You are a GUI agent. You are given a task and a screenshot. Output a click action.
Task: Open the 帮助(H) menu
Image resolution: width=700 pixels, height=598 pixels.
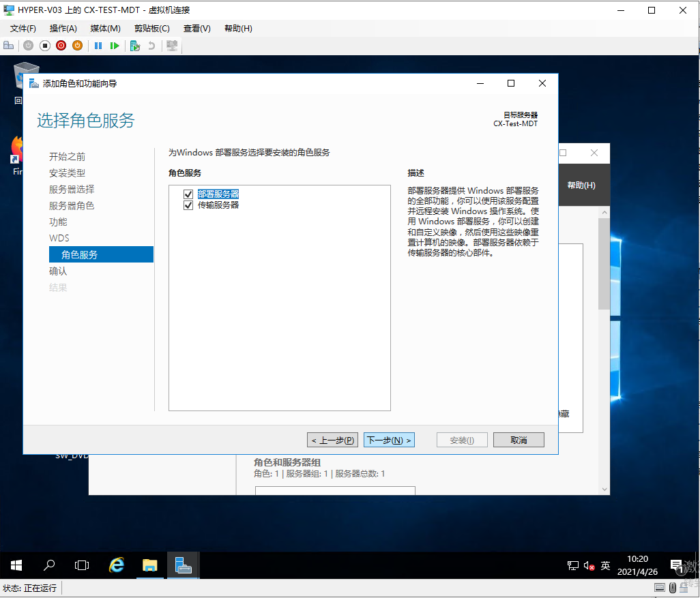[237, 28]
